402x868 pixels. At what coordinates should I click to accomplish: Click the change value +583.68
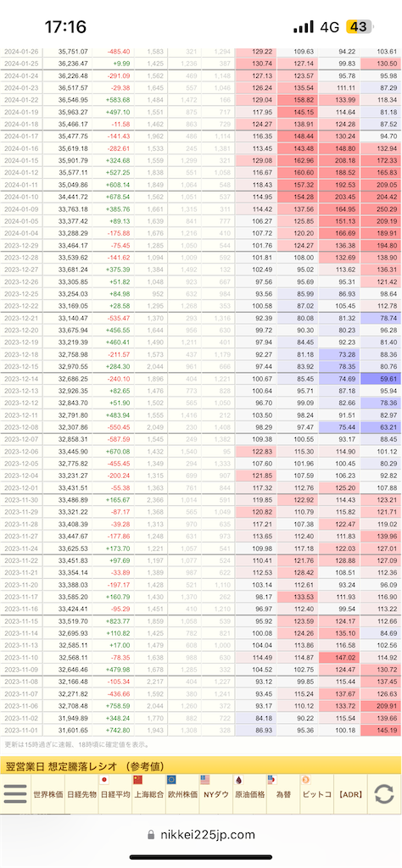pos(118,100)
